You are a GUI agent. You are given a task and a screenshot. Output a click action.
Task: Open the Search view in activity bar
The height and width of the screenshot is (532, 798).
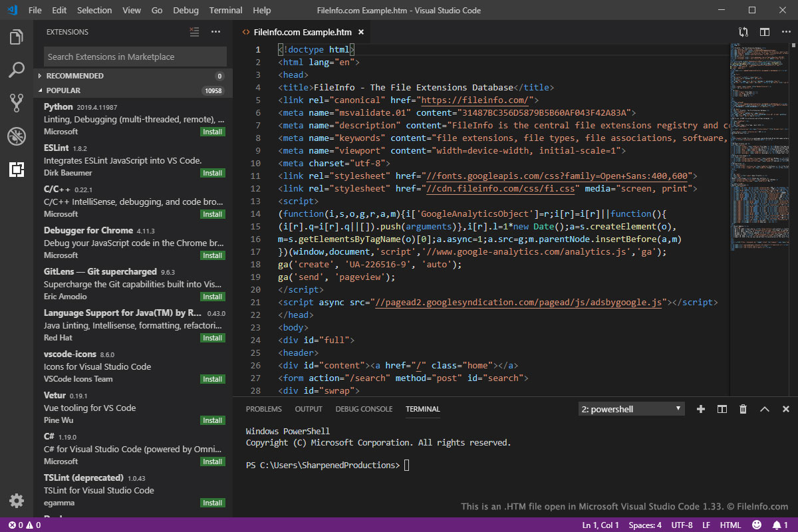[x=17, y=70]
